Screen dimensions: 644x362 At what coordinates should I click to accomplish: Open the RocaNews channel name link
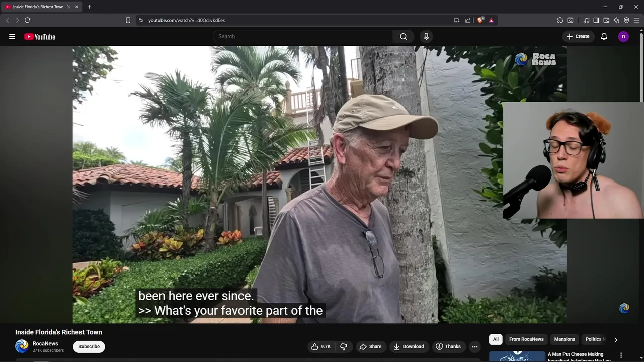(x=45, y=344)
